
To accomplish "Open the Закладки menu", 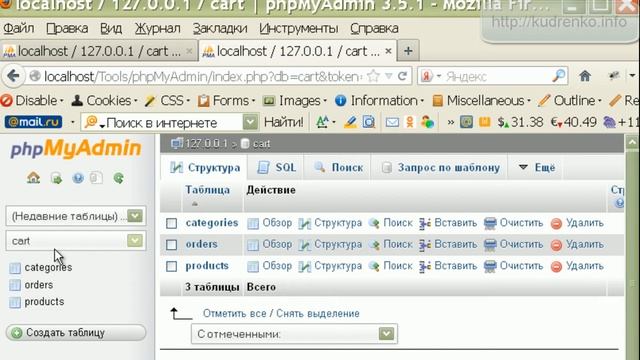I will (x=220, y=29).
